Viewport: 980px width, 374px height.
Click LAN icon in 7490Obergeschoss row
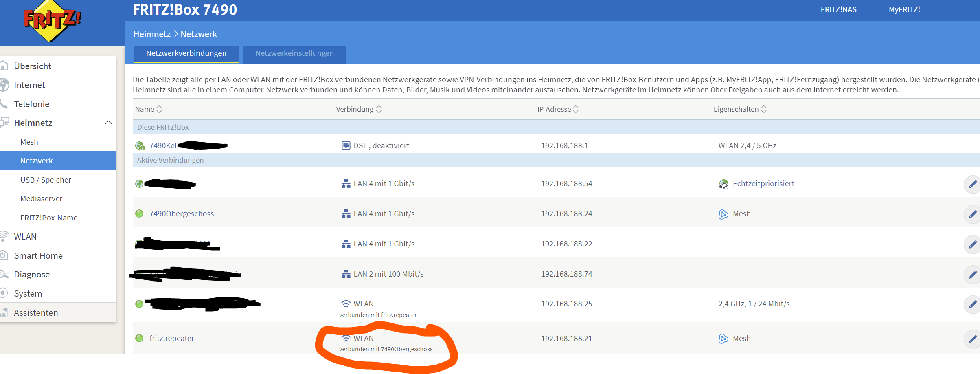(346, 214)
